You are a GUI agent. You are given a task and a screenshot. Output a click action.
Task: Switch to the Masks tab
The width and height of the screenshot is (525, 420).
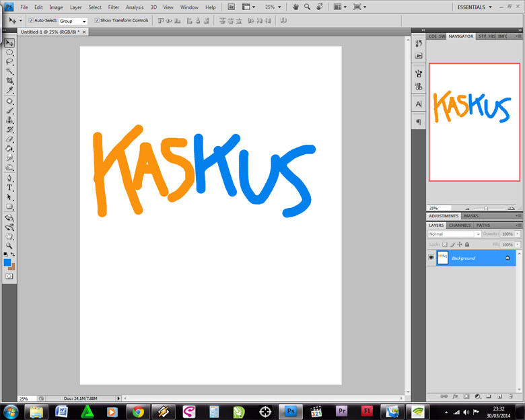(x=470, y=216)
